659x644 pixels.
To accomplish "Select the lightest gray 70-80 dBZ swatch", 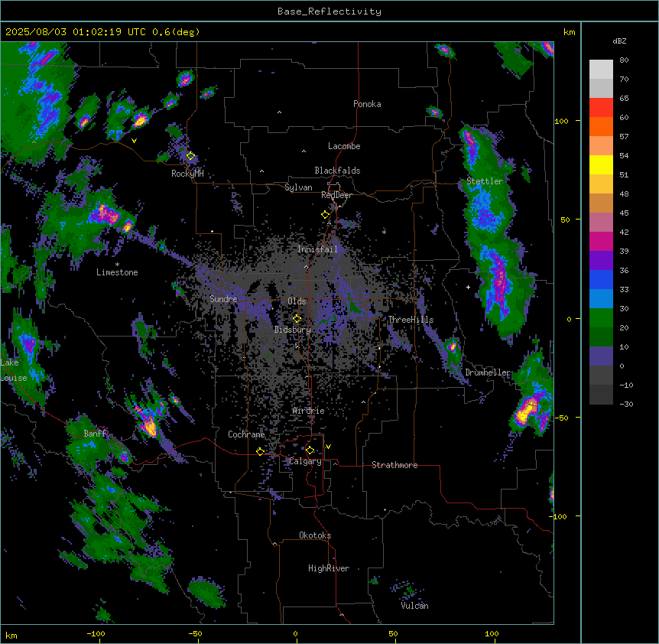I will (601, 70).
